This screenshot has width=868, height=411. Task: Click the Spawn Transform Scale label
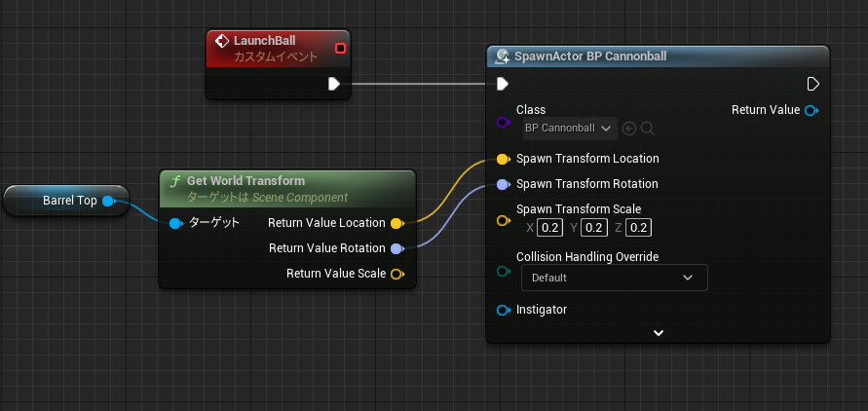(x=579, y=209)
